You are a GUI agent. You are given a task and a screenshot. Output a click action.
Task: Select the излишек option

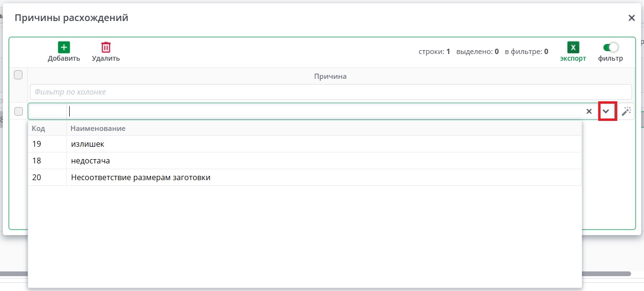point(87,144)
